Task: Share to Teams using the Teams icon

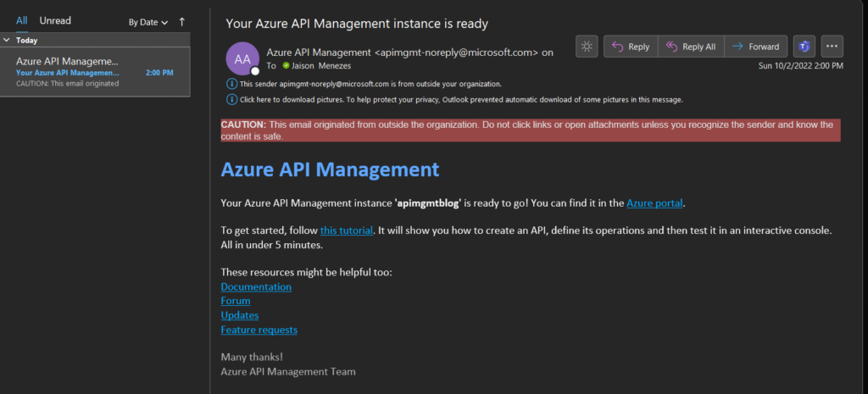Action: [x=804, y=47]
